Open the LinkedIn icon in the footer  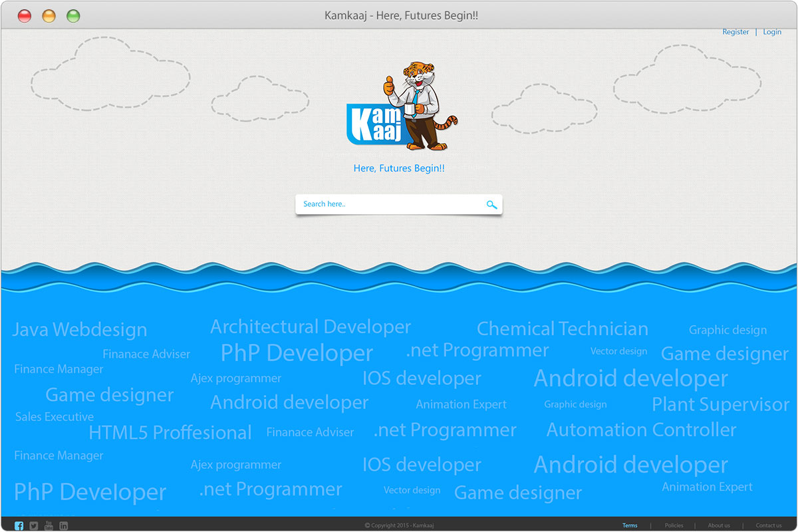[x=64, y=526]
